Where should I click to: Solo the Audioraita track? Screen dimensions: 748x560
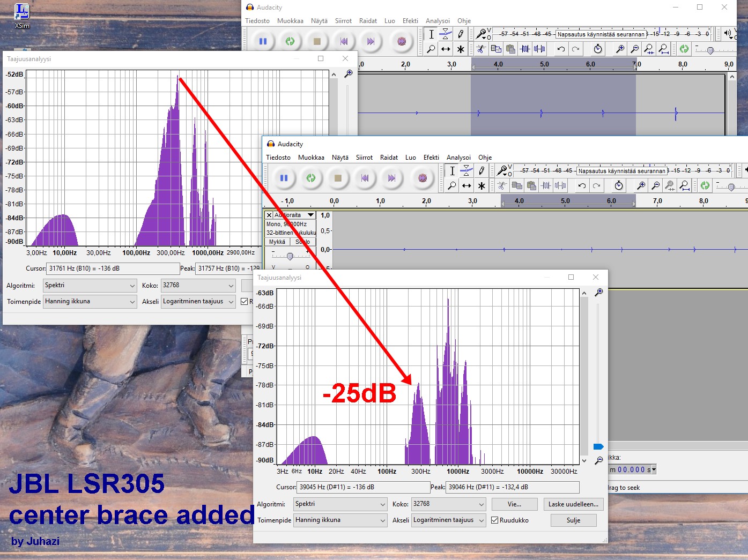(303, 242)
